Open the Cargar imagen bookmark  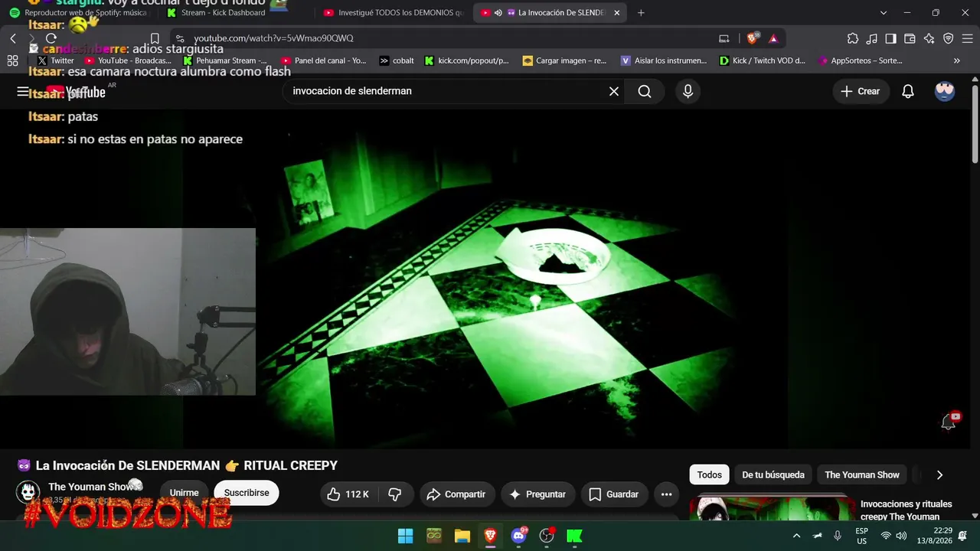tap(564, 60)
